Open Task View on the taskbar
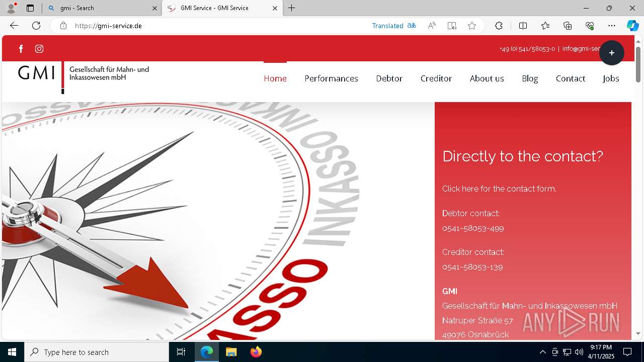The width and height of the screenshot is (644, 362). click(181, 352)
